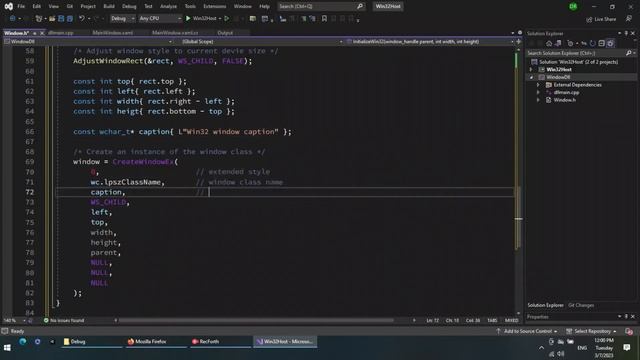Open InitializeWin32 member dropdown
This screenshot has width=640, height=360.
430,42
